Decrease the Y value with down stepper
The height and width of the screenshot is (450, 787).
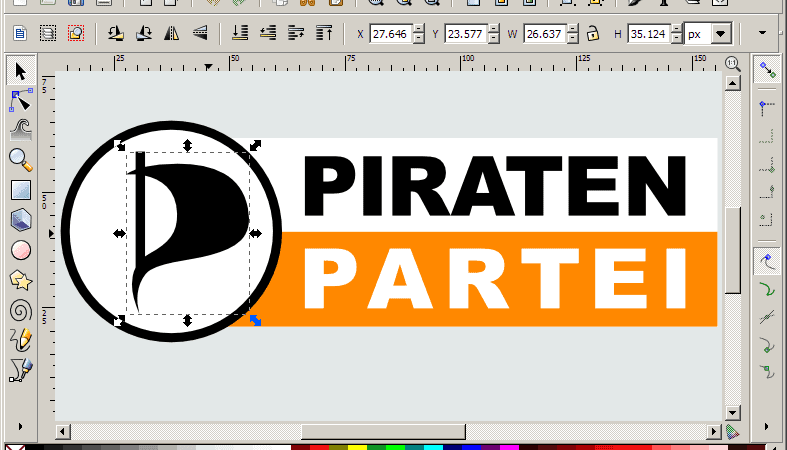(x=494, y=39)
